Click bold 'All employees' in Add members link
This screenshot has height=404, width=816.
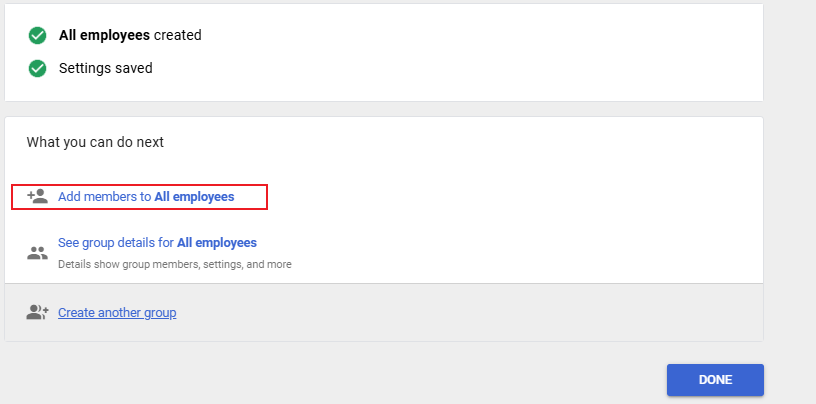[194, 197]
